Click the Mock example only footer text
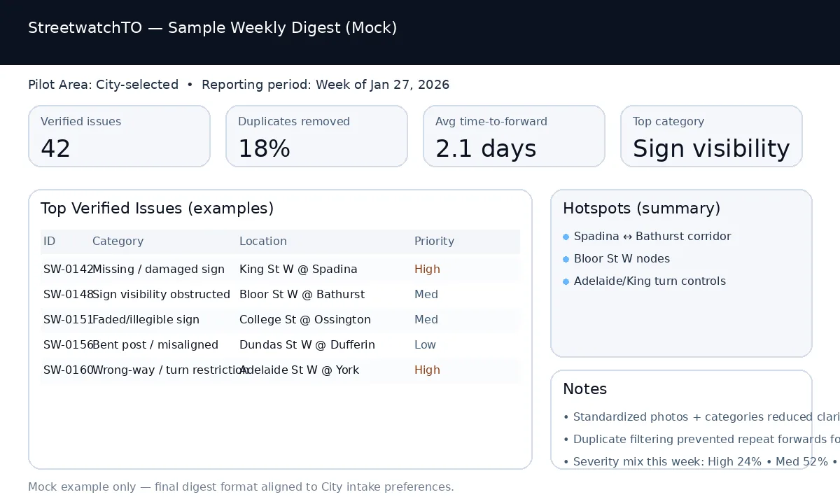 click(241, 486)
